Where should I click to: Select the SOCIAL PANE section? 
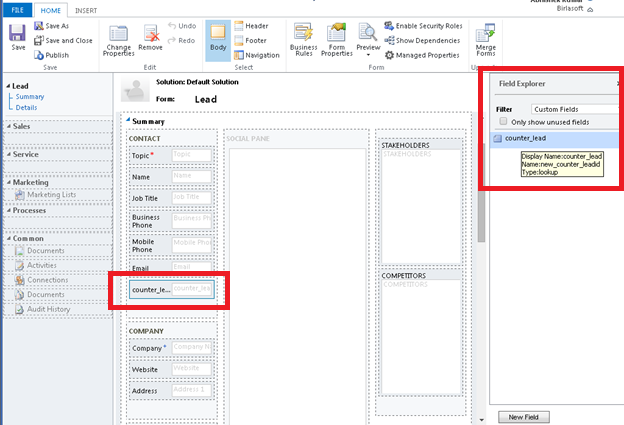click(296, 279)
